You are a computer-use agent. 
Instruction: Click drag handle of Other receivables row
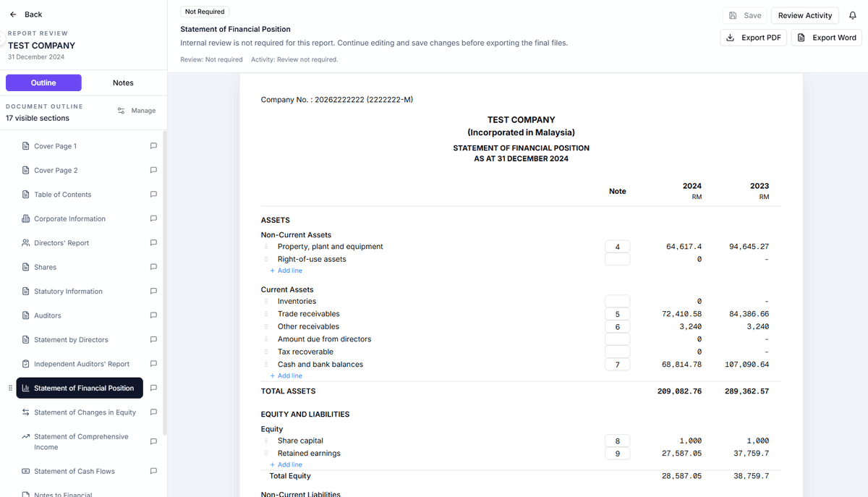[267, 326]
